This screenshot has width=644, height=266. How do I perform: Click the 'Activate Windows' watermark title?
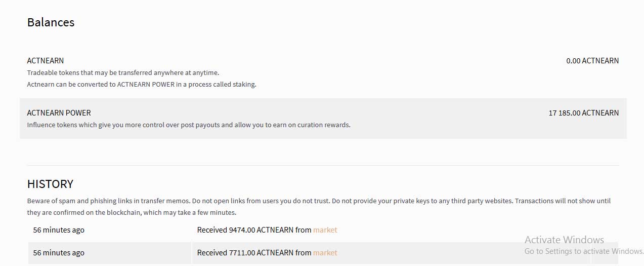(564, 240)
